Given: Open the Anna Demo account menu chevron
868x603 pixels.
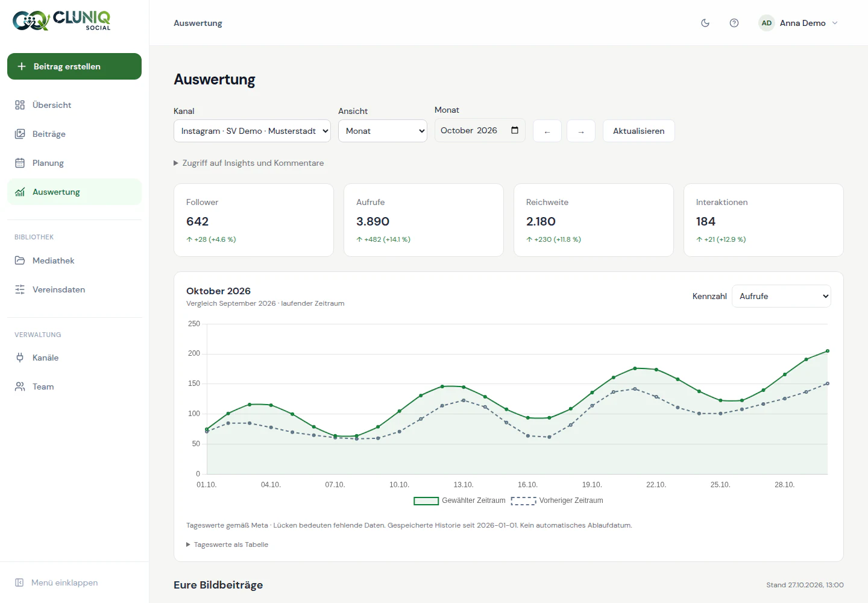Looking at the screenshot, I should click(x=835, y=23).
